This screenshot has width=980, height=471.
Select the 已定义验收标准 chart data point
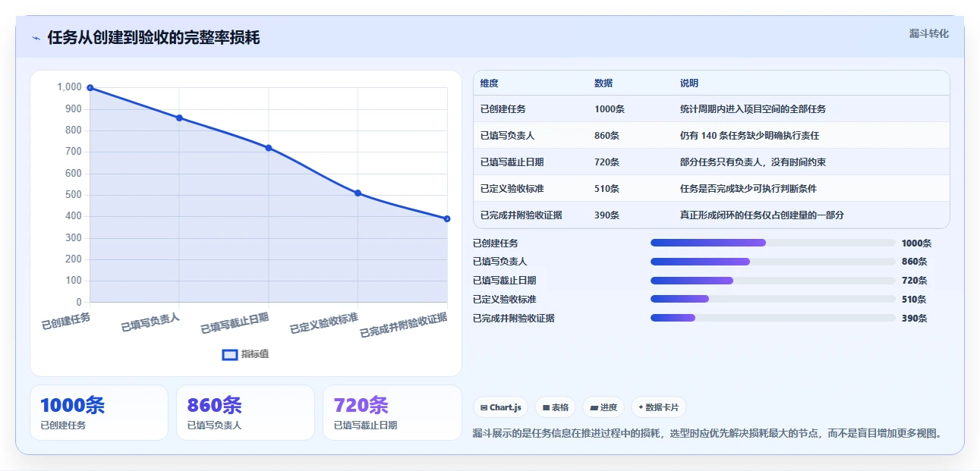point(358,193)
